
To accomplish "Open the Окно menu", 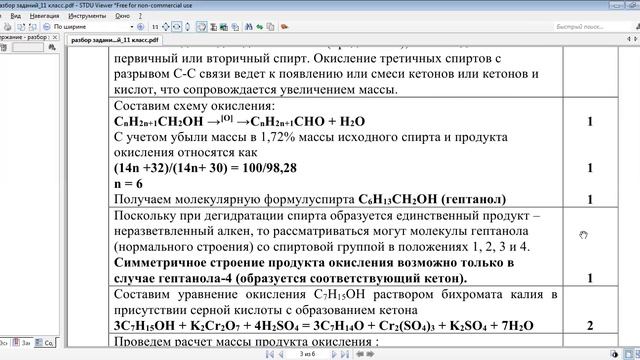I will 122,16.
